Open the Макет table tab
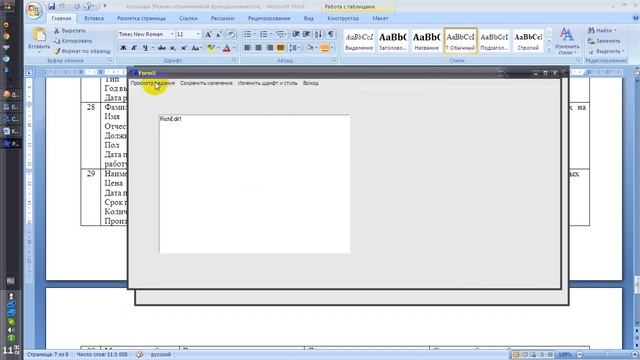 click(380, 18)
